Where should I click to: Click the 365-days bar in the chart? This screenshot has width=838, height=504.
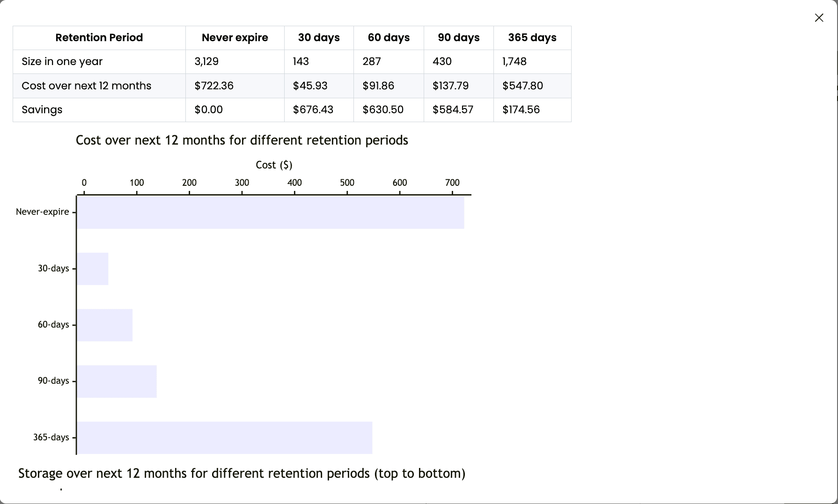pos(224,438)
